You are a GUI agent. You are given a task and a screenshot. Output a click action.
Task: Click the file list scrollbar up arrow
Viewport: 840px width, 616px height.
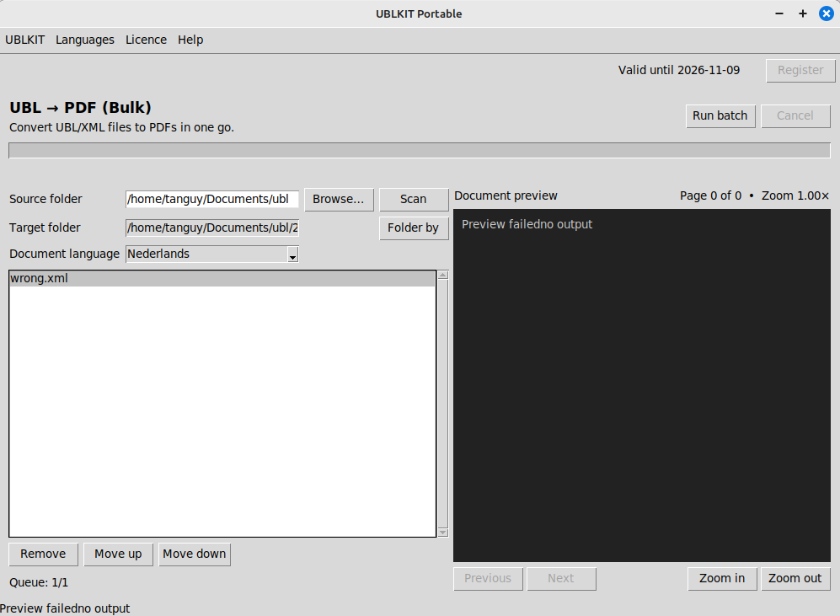click(x=442, y=273)
